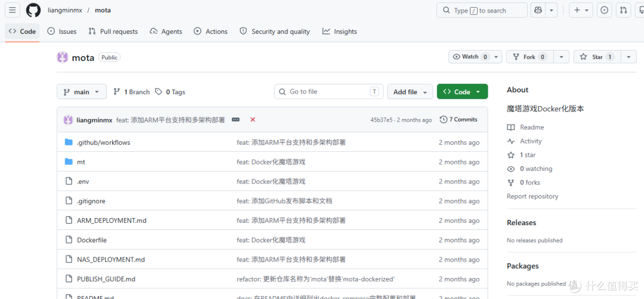Click the mota breadcrumb link
The width and height of the screenshot is (644, 299).
pyautogui.click(x=103, y=10)
